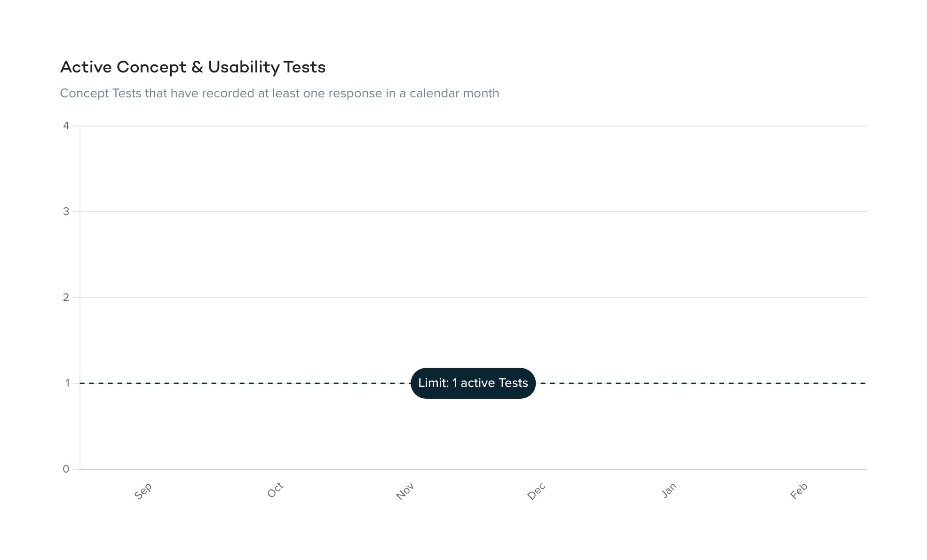Click the y-axis value label 3
The height and width of the screenshot is (560, 927).
(66, 212)
